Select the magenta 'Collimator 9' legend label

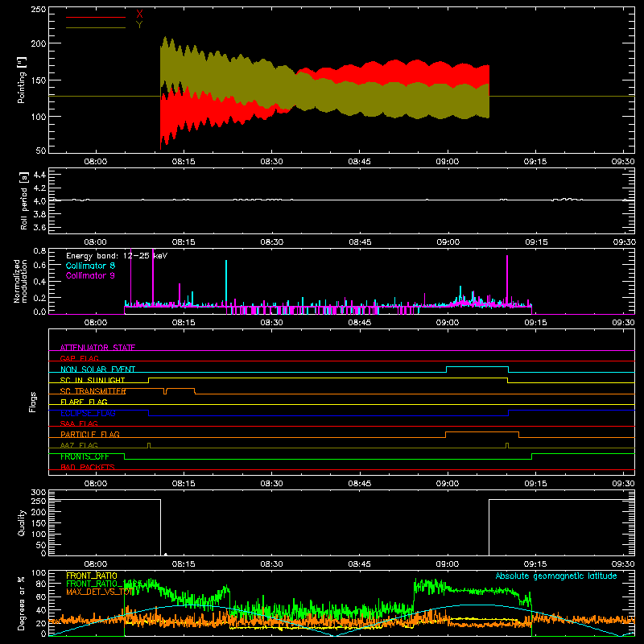pyautogui.click(x=90, y=275)
